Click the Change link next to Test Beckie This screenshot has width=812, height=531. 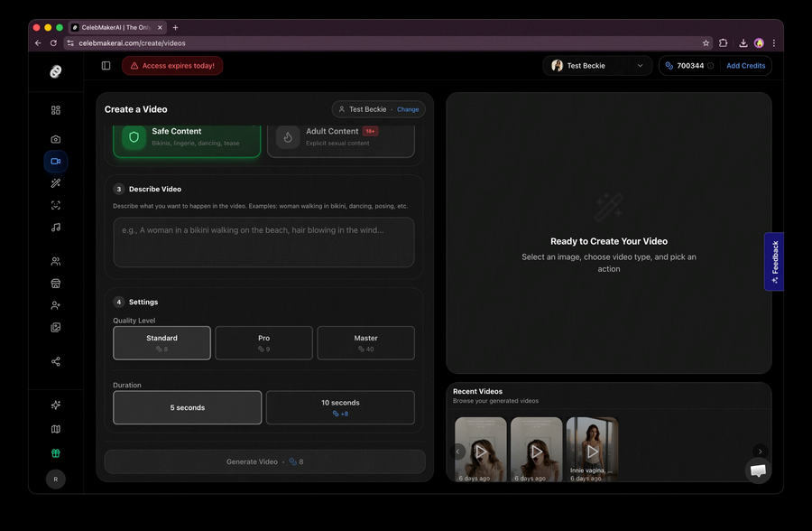pyautogui.click(x=408, y=108)
